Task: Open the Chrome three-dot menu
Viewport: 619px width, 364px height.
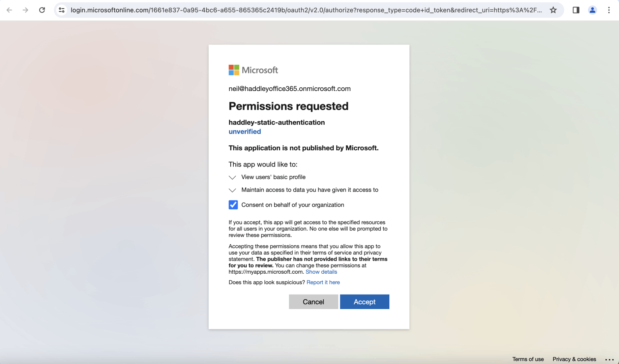Action: 609,10
